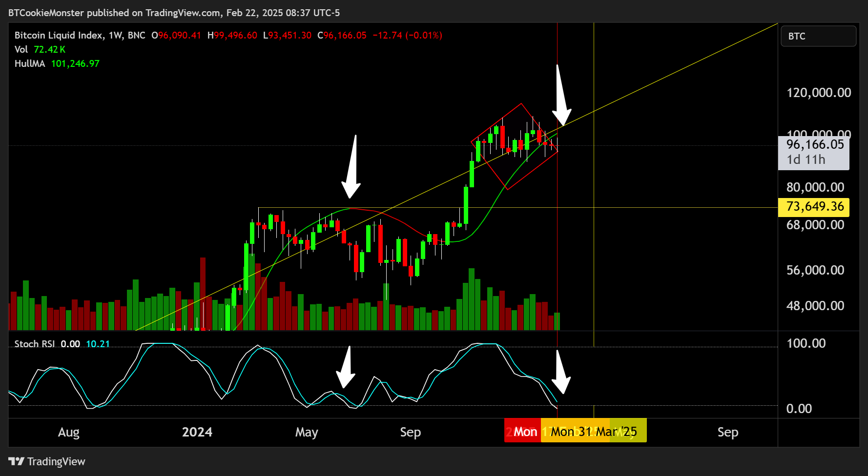Click the HullMA 101,246.97 indicator legend
868x476 pixels.
(x=57, y=63)
